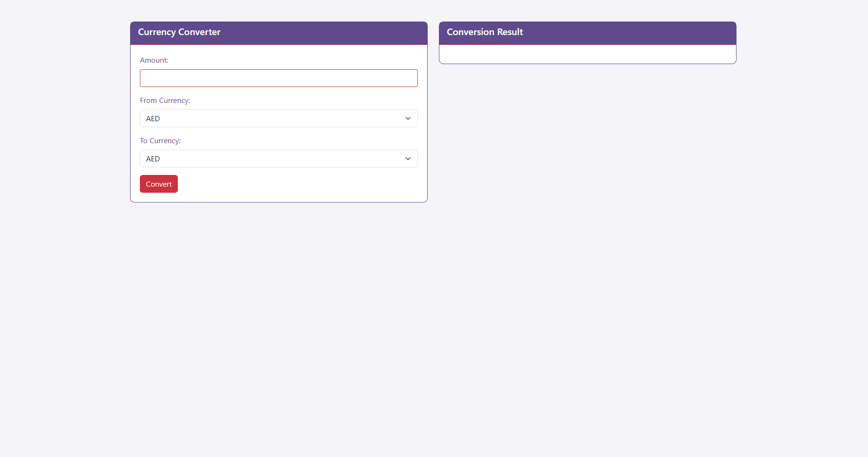Open the From Currency dropdown

[278, 118]
